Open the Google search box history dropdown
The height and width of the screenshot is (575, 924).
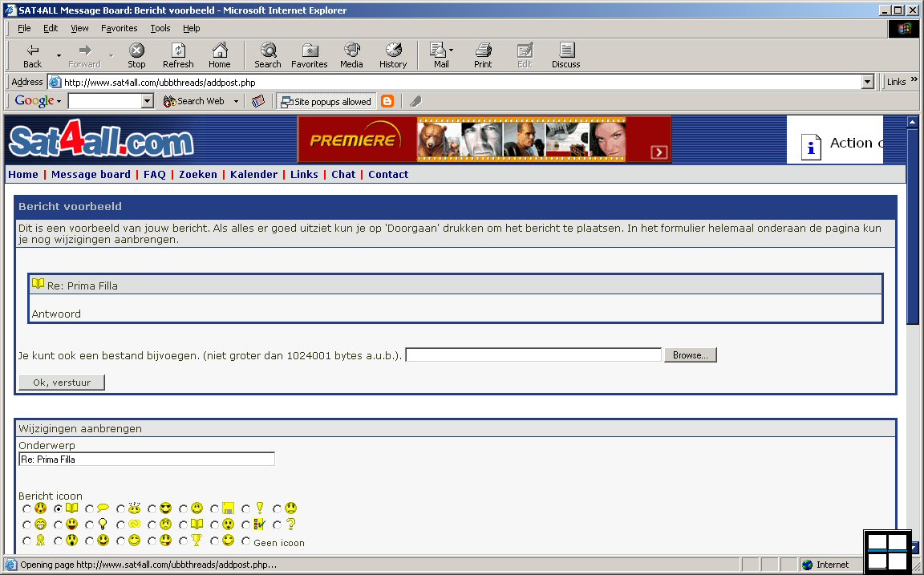point(148,101)
